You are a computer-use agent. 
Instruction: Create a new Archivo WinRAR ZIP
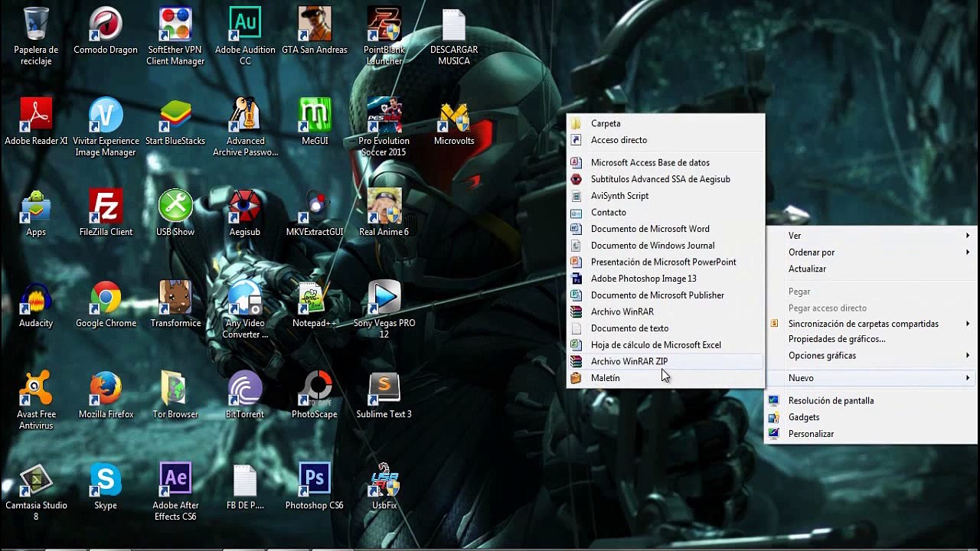(665, 362)
